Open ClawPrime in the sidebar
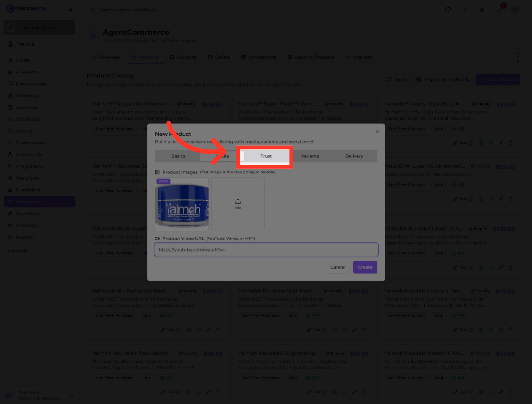Screen dimensions: 532x404 [x=39, y=190]
